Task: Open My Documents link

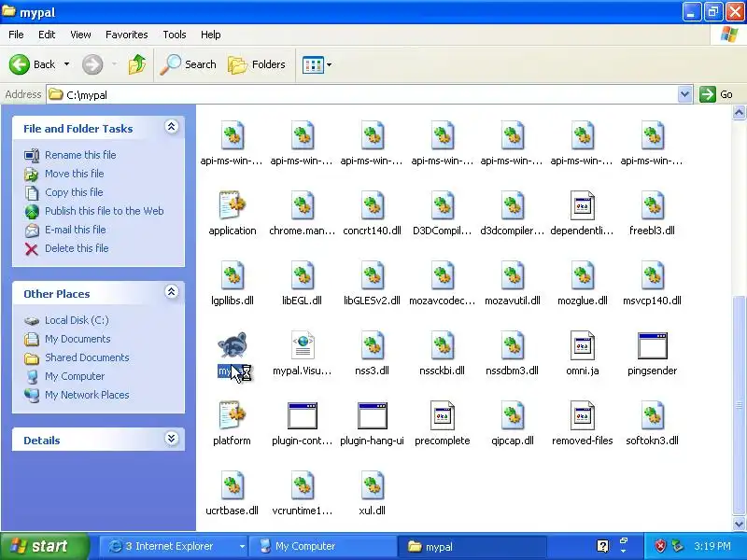Action: click(78, 339)
